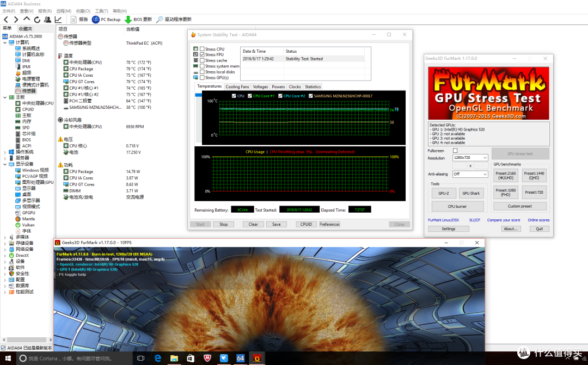Screen dimensions: 588x365
Task: Switch to 收藏夹 tab
Action: tap(25, 29)
